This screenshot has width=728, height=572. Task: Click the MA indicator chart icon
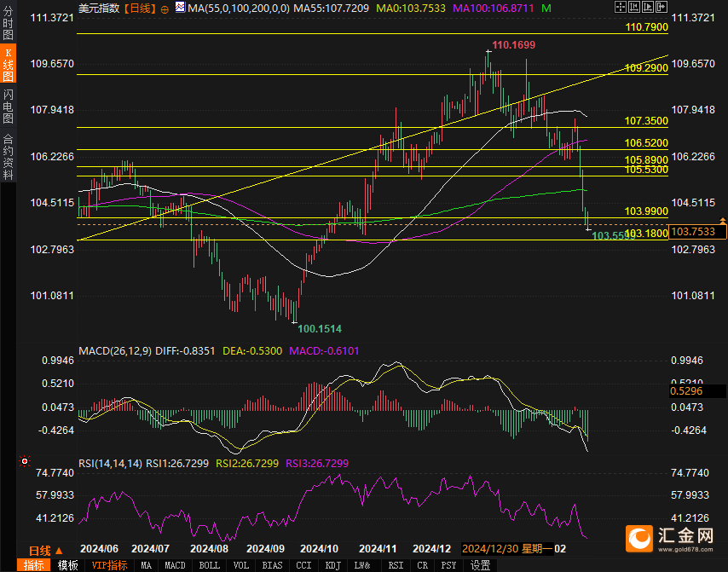coord(180,7)
